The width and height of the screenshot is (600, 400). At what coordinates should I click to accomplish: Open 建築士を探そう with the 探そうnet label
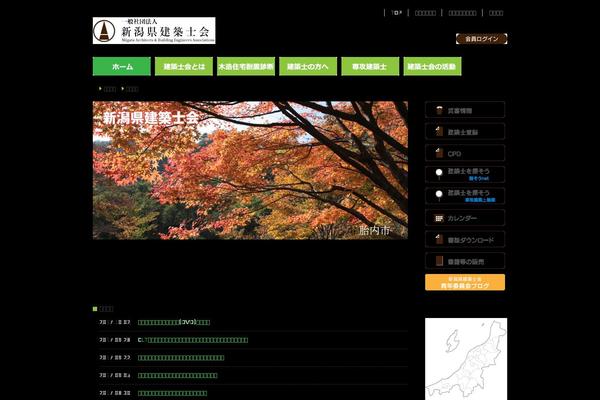465,175
